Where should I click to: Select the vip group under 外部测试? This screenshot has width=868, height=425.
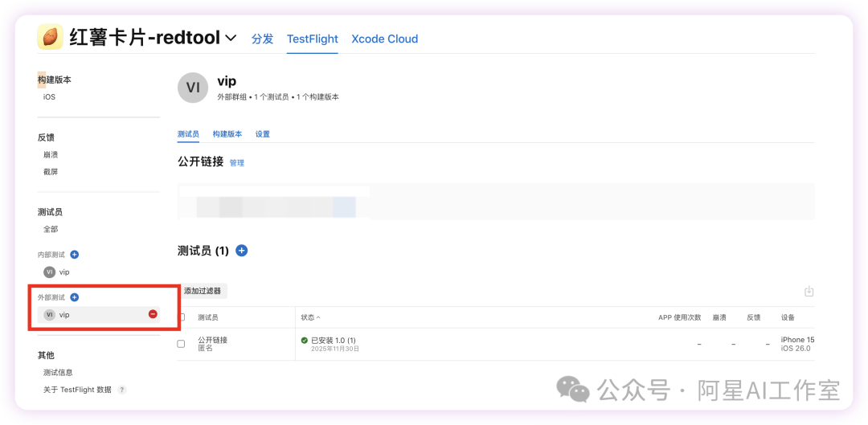pyautogui.click(x=99, y=314)
